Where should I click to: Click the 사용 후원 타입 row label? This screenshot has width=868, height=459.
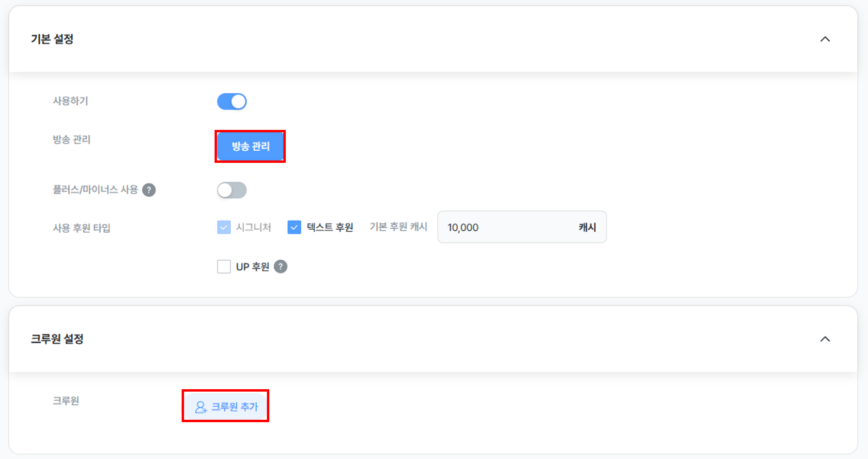click(81, 227)
